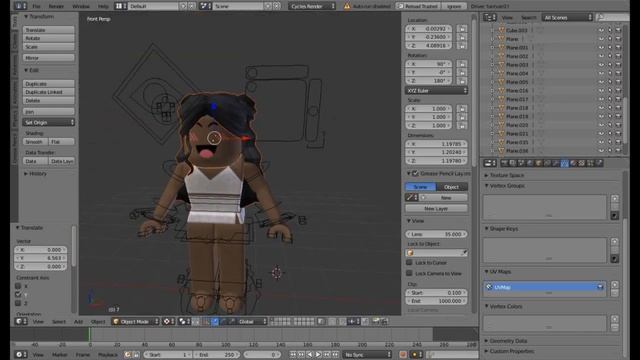Open the Global orientation dropdown

coord(251,322)
